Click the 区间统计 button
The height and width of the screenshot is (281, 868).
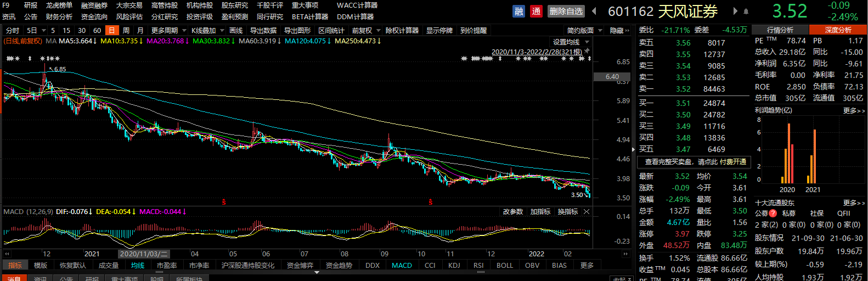click(x=331, y=31)
